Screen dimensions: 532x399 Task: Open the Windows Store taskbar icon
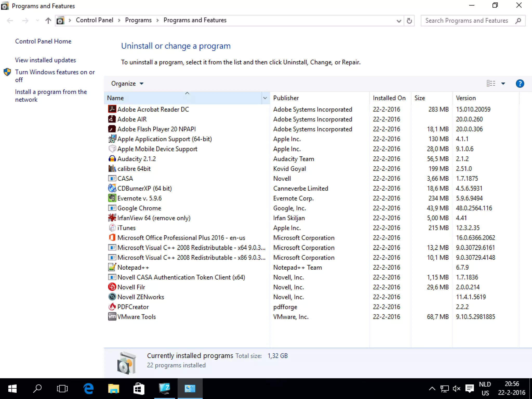tap(139, 389)
